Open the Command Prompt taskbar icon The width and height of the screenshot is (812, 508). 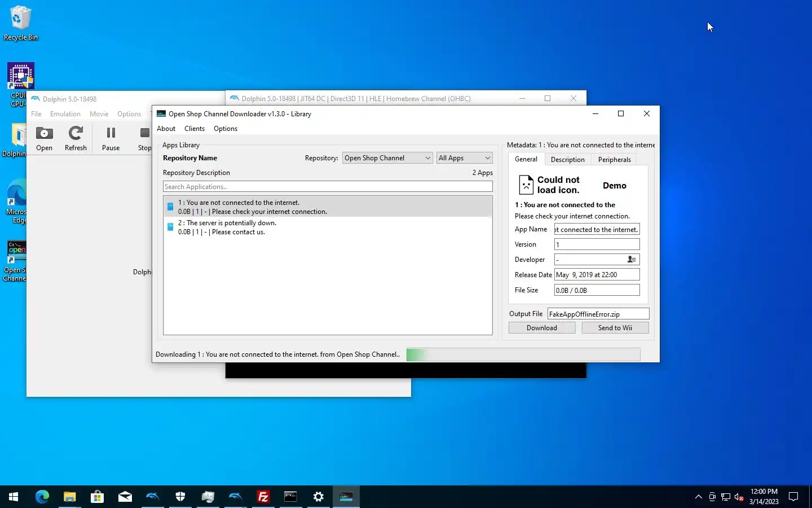coord(291,497)
